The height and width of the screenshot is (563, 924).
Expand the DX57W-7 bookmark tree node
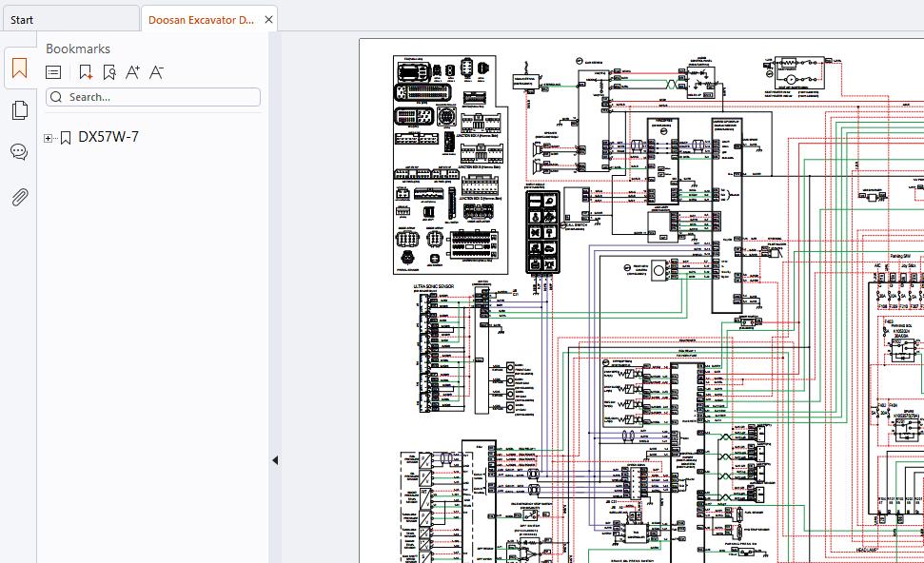(48, 139)
